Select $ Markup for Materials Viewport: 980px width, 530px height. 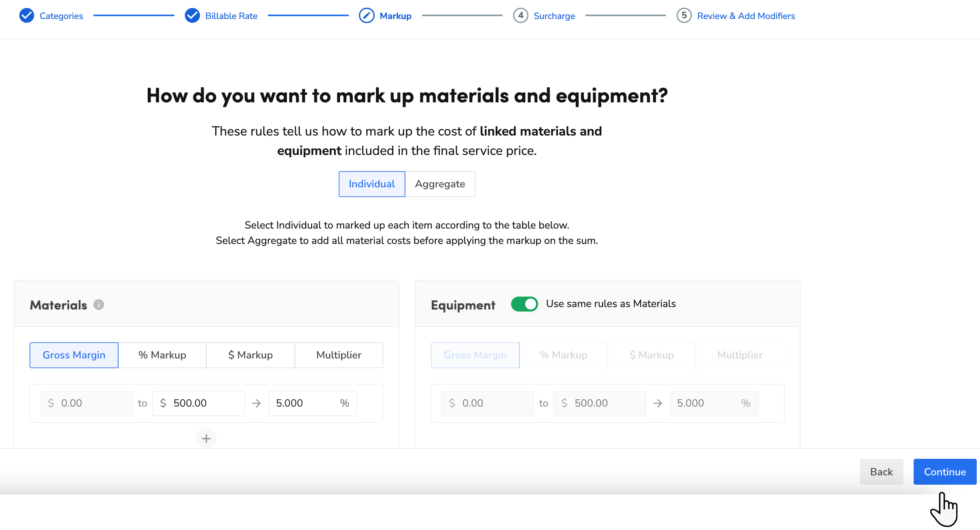click(250, 355)
